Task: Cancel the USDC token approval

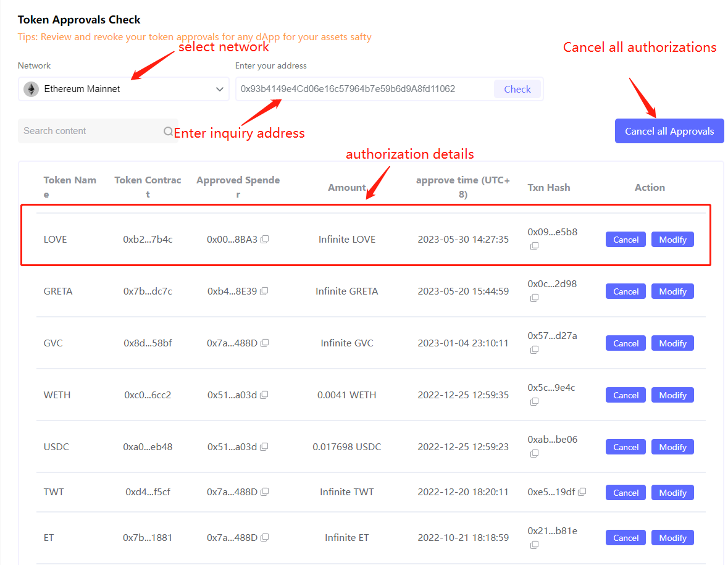Action: (625, 447)
